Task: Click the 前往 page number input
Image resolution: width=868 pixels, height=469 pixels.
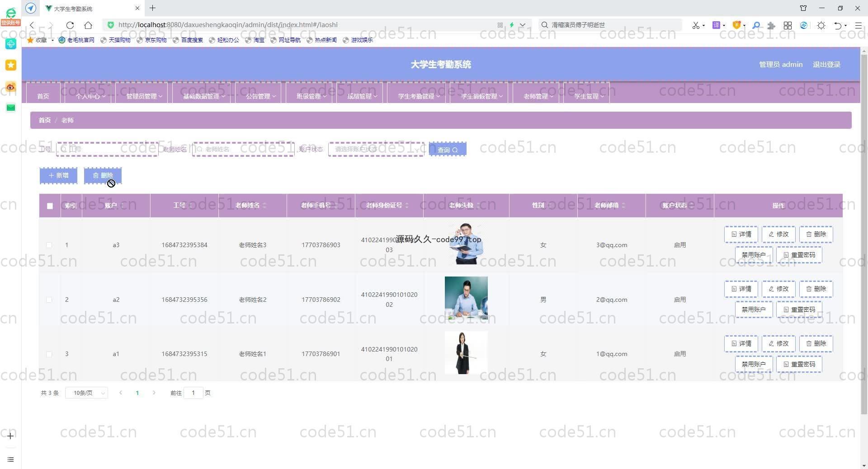Action: (193, 393)
